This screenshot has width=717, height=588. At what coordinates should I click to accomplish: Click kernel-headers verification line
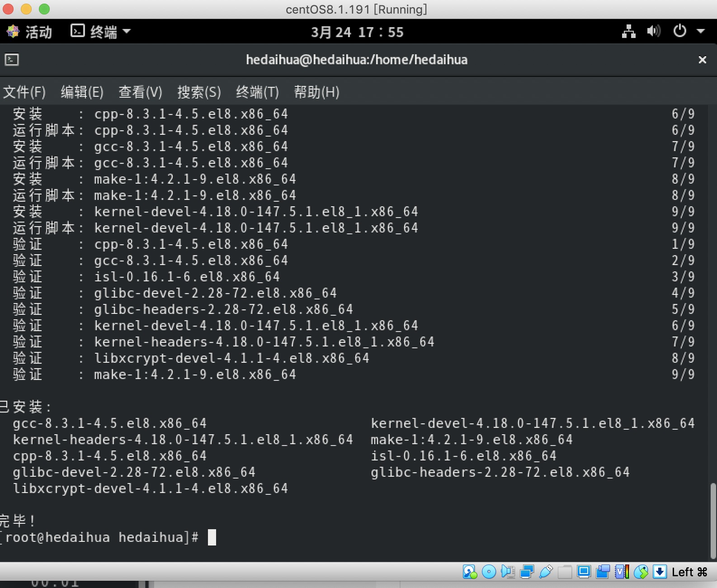[x=264, y=342]
